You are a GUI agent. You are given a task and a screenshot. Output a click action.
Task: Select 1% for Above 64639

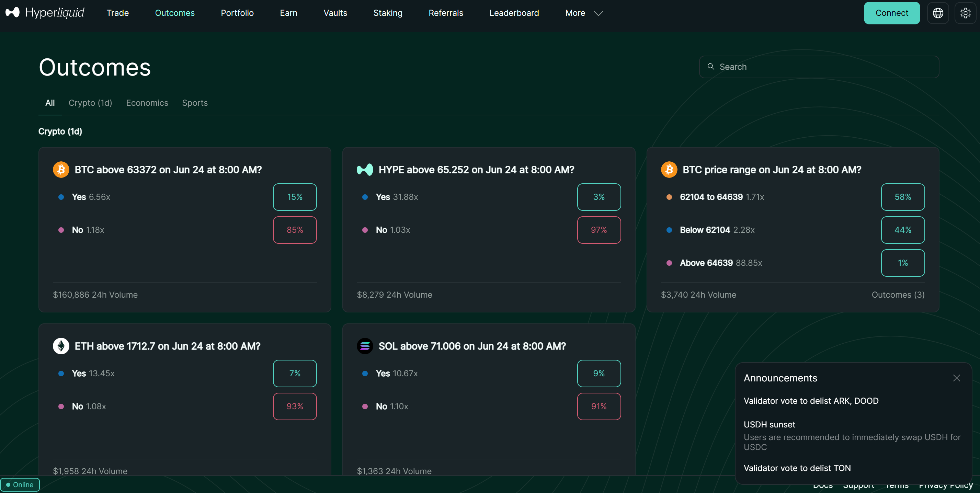pos(903,263)
